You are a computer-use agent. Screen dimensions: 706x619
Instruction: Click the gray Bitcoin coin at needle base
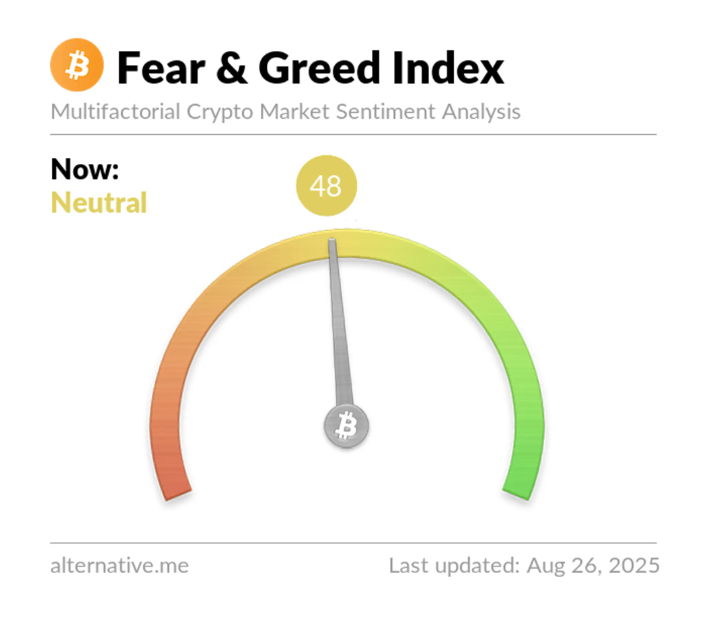click(x=346, y=428)
